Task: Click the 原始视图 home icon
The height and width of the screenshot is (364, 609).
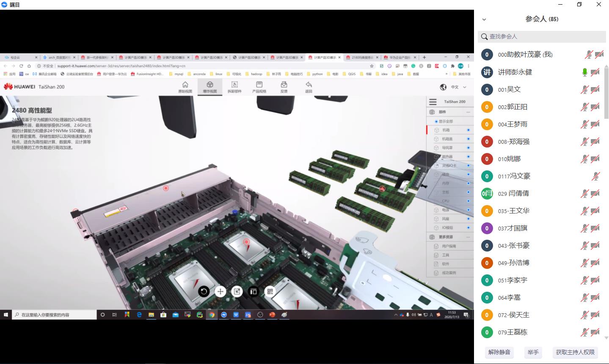Action: tap(185, 87)
